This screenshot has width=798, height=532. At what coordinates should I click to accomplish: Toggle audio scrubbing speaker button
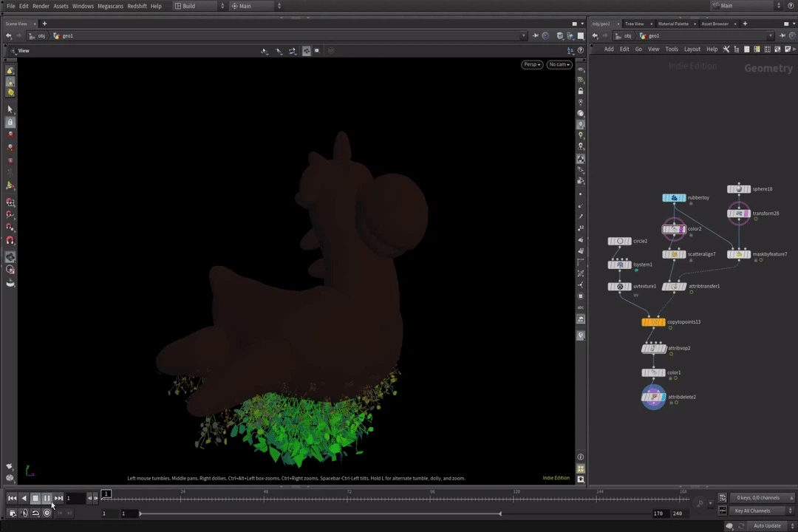(24, 514)
